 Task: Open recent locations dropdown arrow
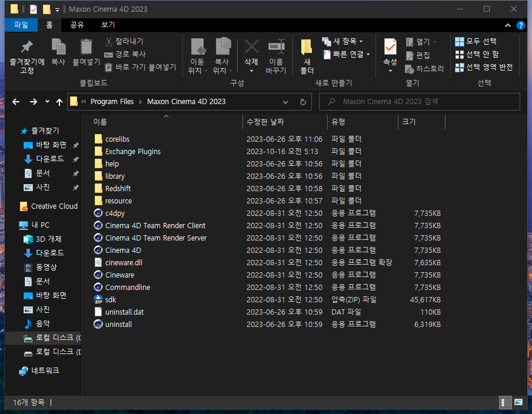pos(47,101)
